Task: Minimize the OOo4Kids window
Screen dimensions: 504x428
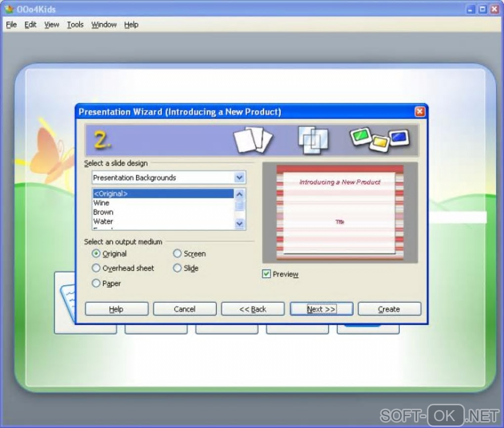Action: (x=470, y=9)
